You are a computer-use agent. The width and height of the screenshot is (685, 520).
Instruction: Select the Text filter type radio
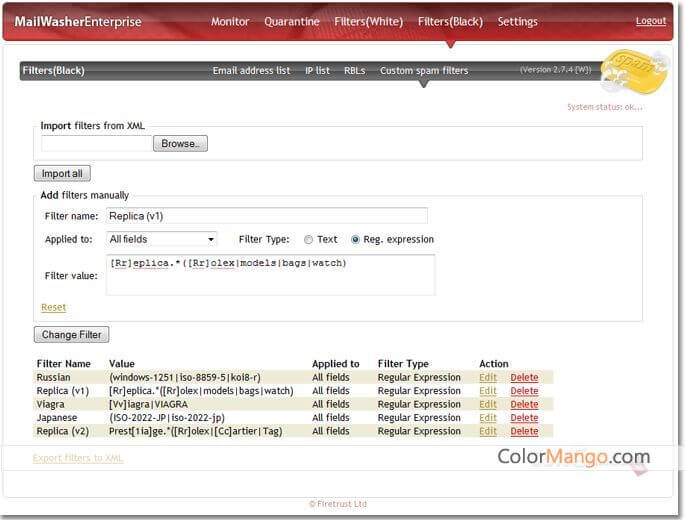click(308, 239)
